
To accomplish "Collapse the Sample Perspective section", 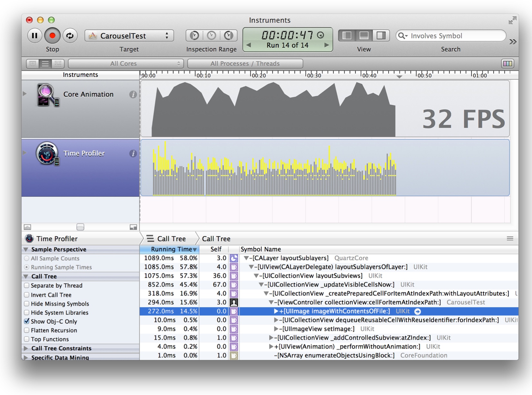I will (26, 249).
